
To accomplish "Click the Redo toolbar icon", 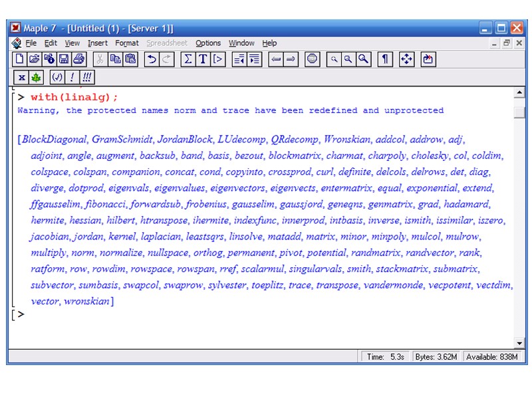I will (167, 59).
